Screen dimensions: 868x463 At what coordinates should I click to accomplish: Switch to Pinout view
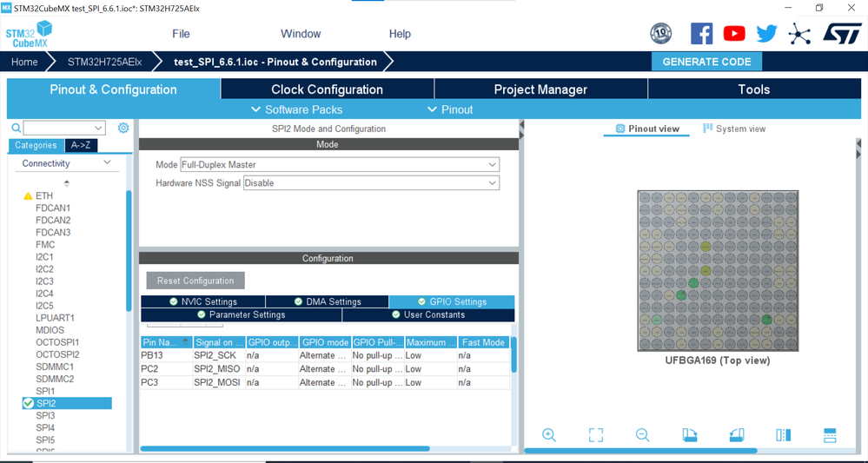pyautogui.click(x=647, y=129)
